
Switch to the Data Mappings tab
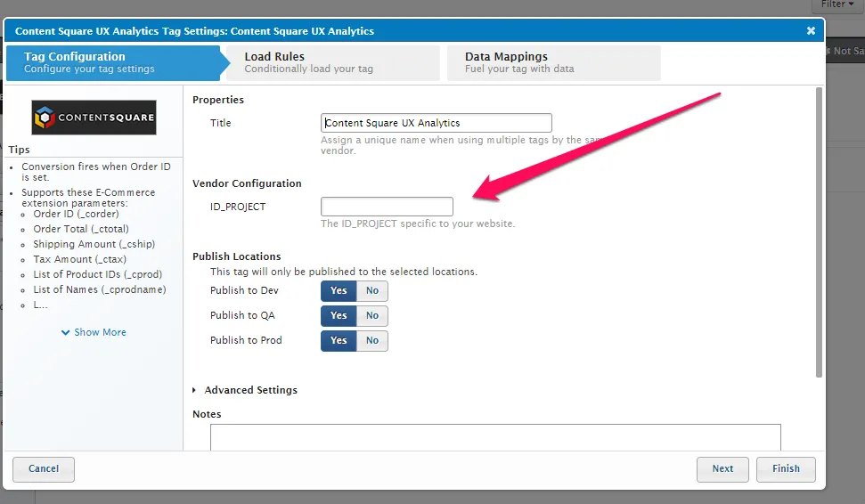tap(552, 62)
